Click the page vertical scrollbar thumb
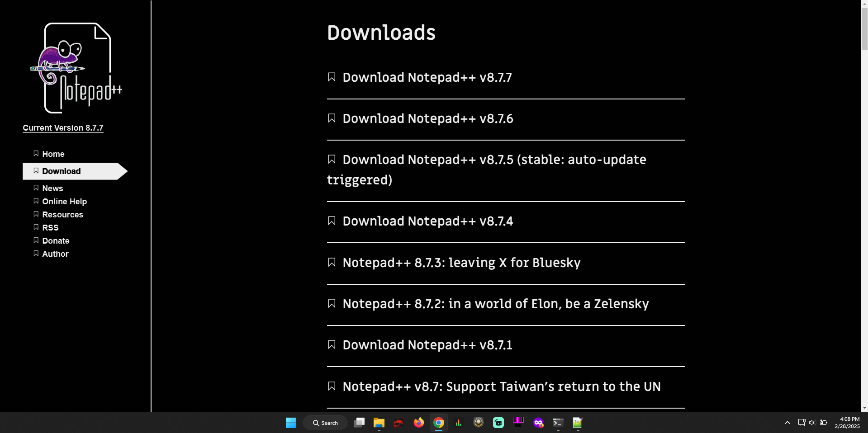868x433 pixels. pyautogui.click(x=864, y=28)
